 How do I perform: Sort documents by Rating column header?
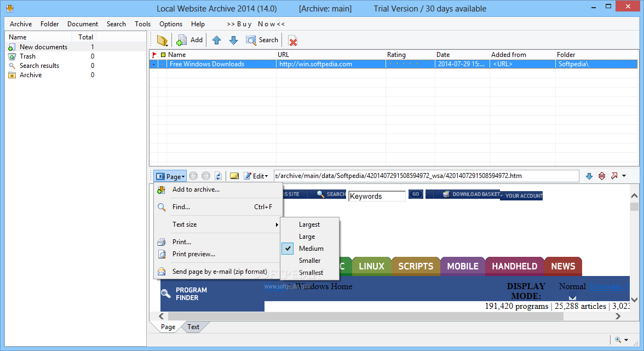[x=410, y=55]
